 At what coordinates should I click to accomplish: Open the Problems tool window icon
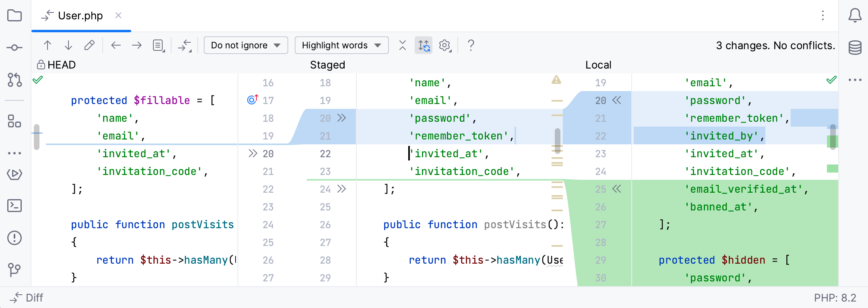coord(14,238)
